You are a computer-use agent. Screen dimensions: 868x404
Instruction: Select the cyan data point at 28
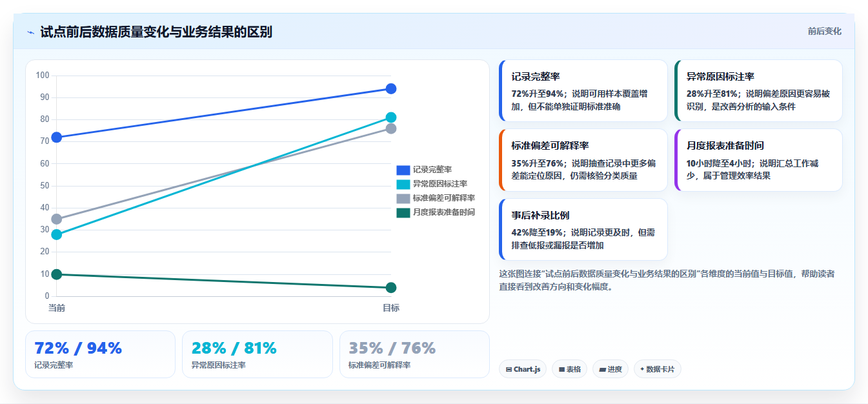coord(57,234)
